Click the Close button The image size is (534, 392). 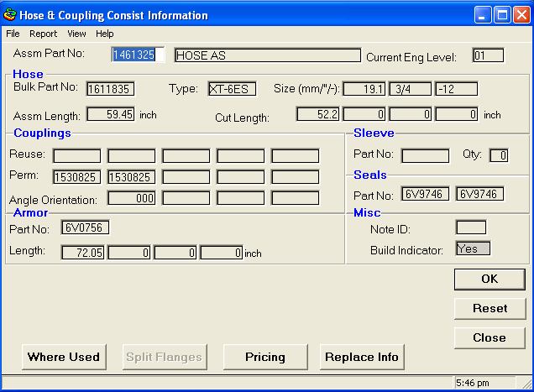tap(489, 337)
